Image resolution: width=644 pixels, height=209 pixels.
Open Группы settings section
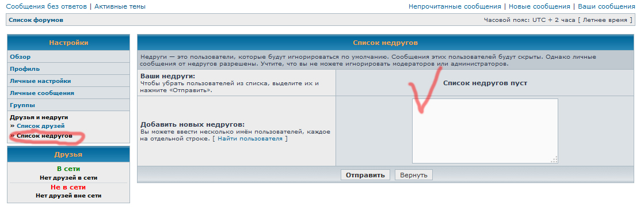coord(22,105)
